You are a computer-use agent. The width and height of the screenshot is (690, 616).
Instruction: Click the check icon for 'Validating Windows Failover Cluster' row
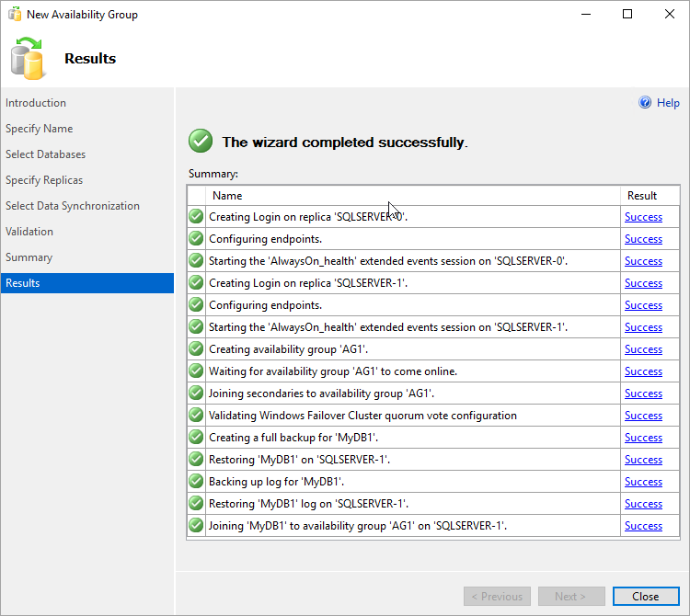click(196, 416)
